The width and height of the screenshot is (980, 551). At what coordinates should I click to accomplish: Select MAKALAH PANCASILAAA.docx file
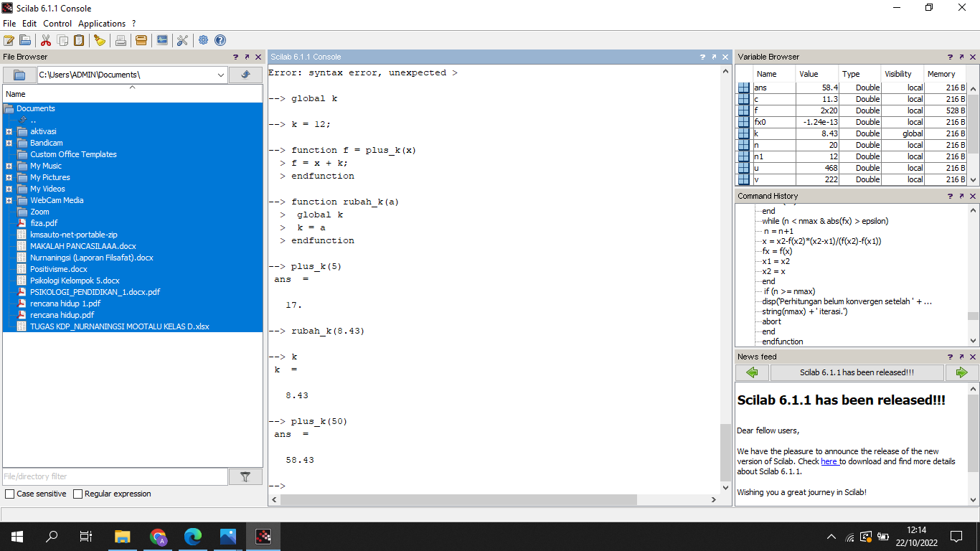[83, 246]
